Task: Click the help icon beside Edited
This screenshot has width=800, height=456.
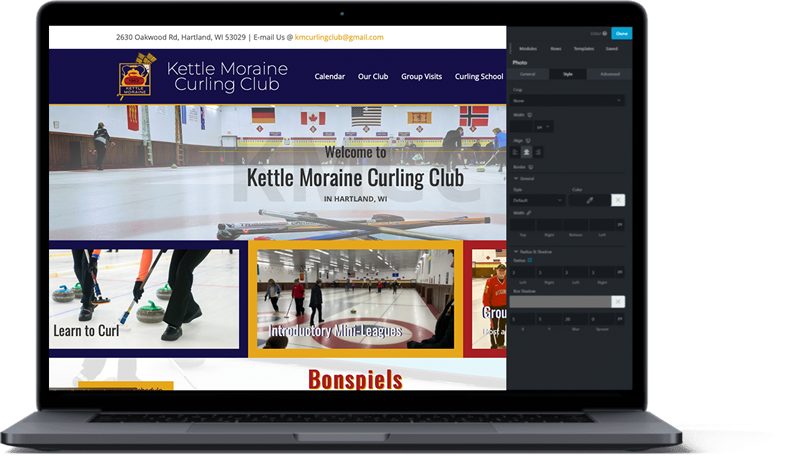Action: 605,33
